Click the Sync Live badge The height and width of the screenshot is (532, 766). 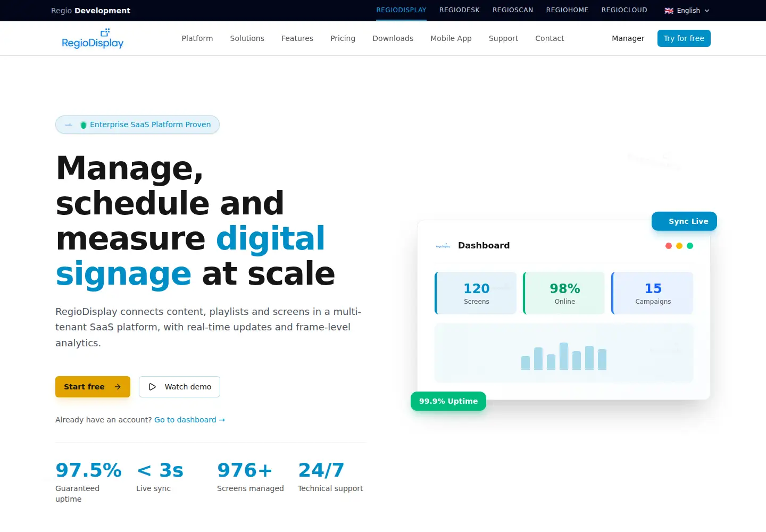tap(684, 221)
